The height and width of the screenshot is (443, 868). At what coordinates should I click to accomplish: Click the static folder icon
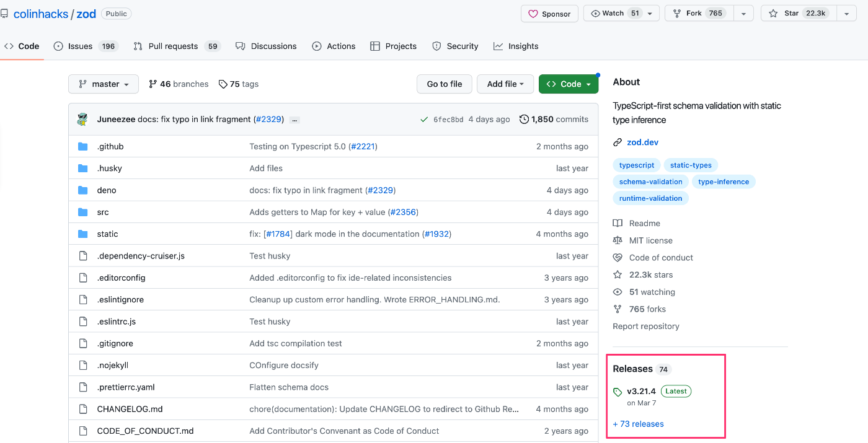pos(83,234)
